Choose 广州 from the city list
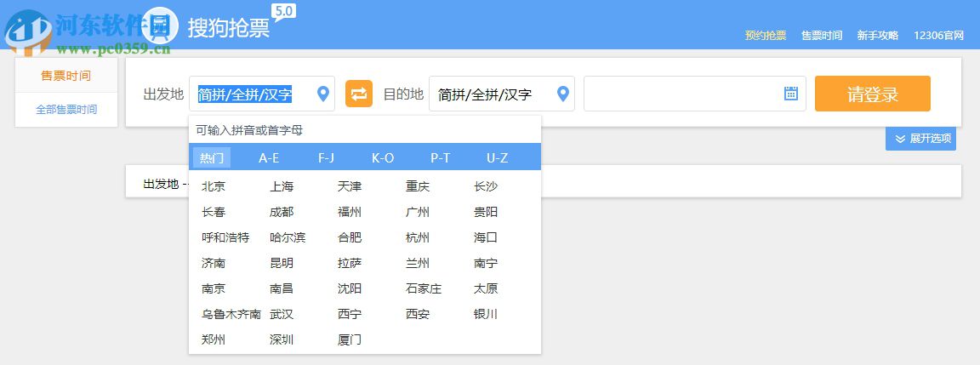The image size is (980, 365). click(x=418, y=212)
